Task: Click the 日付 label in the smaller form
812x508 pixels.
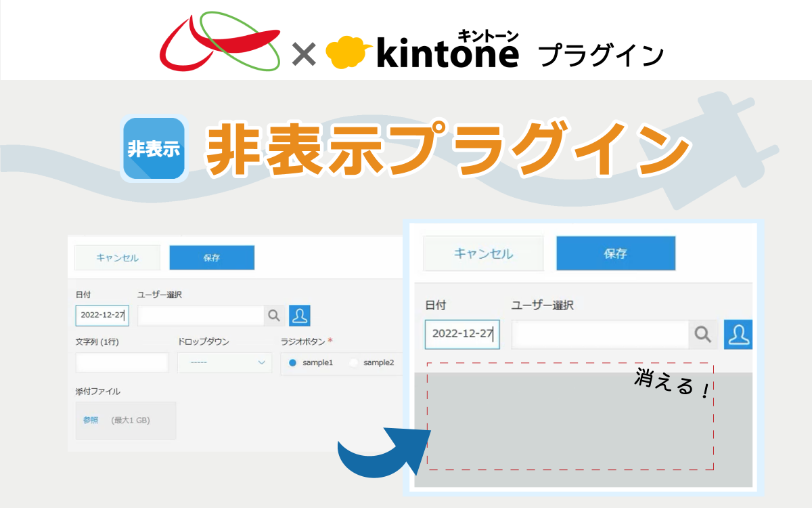Action: click(x=83, y=295)
